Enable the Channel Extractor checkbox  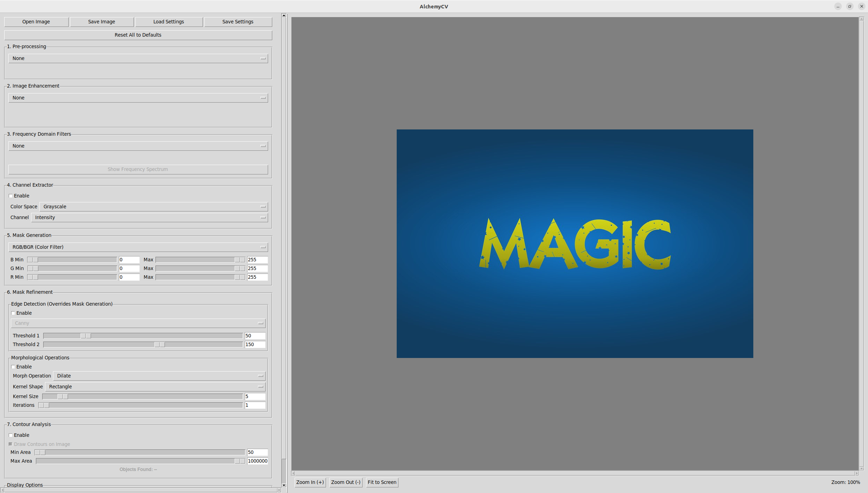11,196
